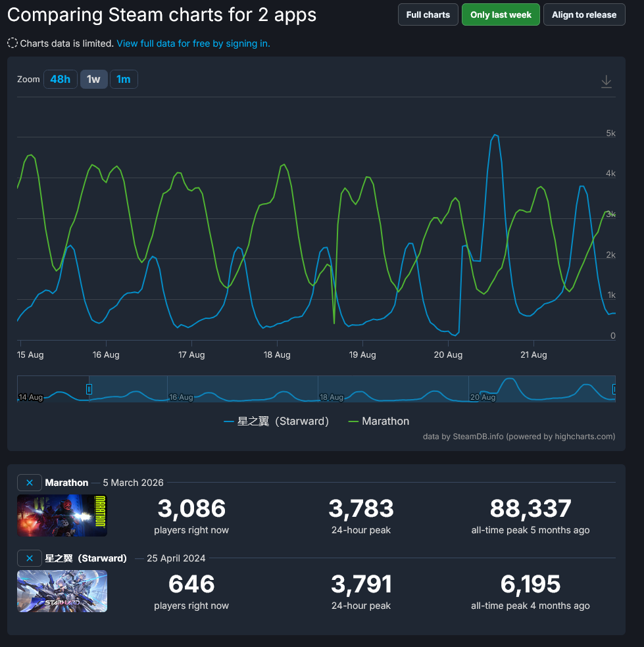
Task: Click the 25 April 2024 release date
Action: pyautogui.click(x=176, y=558)
